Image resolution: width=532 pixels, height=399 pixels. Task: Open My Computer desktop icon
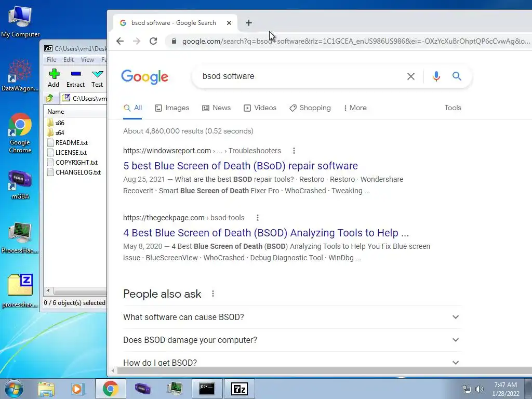[x=20, y=22]
